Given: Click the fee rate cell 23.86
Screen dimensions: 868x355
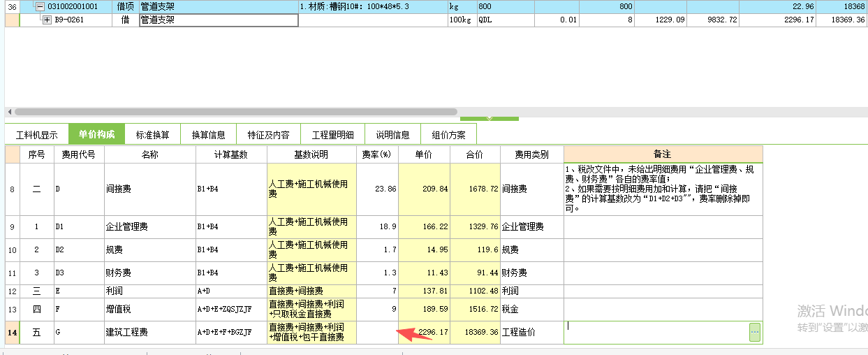Looking at the screenshot, I should click(377, 189).
